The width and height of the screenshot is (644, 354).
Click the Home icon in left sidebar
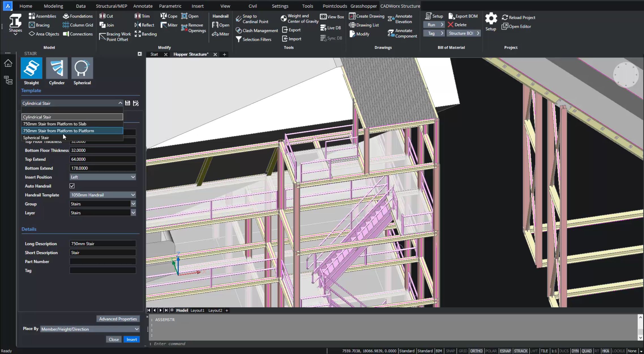[8, 63]
